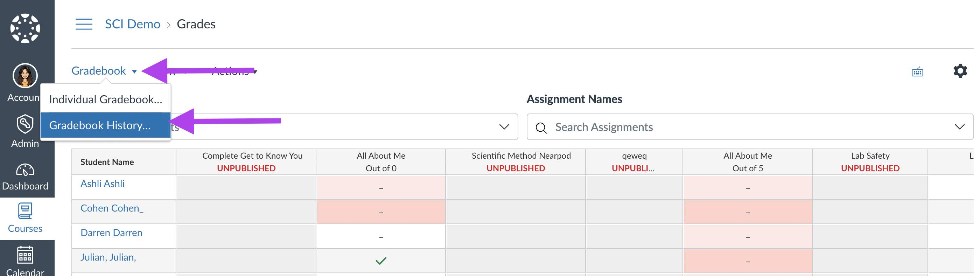This screenshot has height=276, width=980.
Task: Go to Dashboard via speedometer icon
Action: (x=25, y=170)
